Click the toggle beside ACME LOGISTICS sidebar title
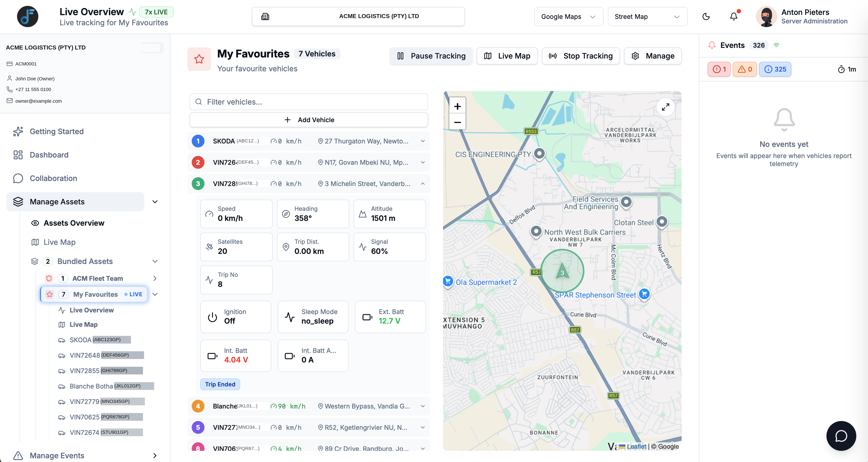 (152, 47)
